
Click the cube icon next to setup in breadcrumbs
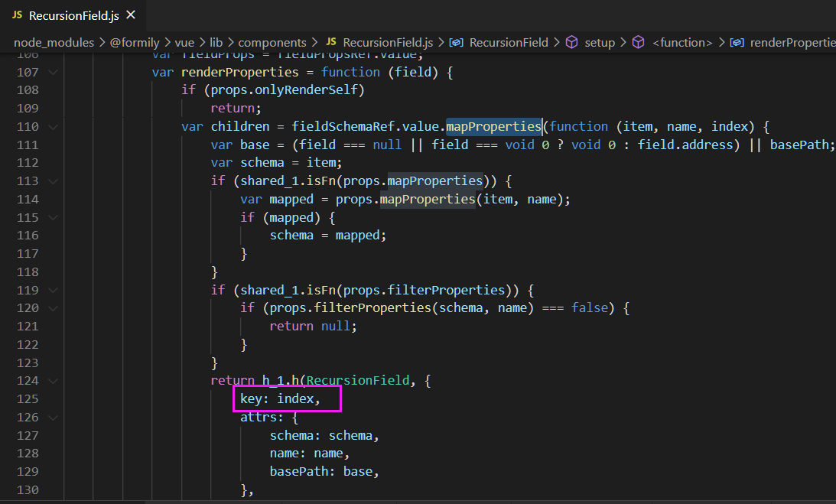point(572,42)
